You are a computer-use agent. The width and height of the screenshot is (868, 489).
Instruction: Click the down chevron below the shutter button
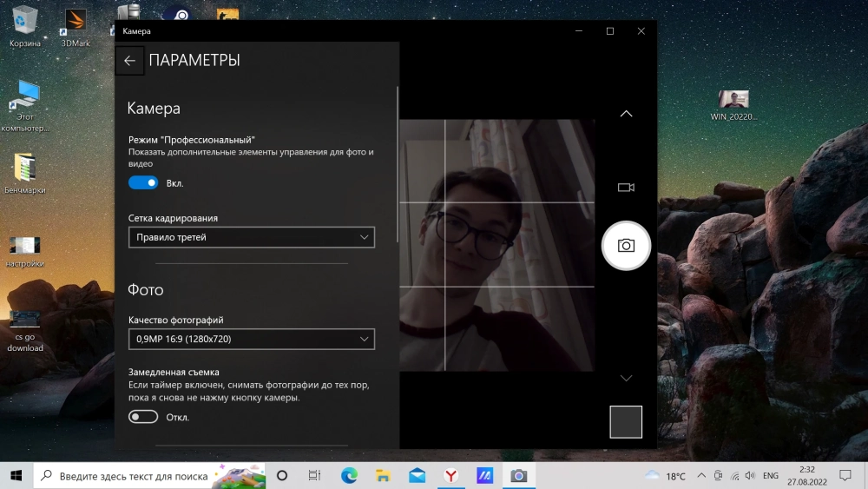pos(626,378)
